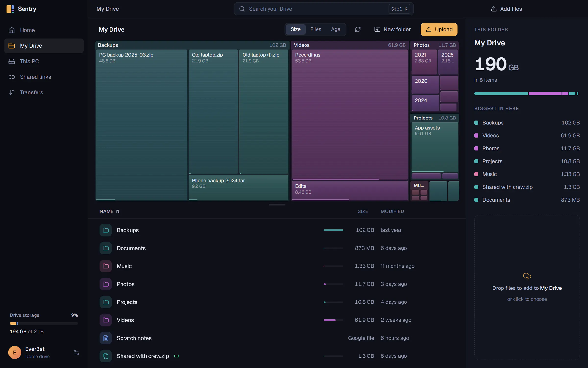Expand the Recordings block in treemap
This screenshot has width=588, height=368.
[350, 114]
